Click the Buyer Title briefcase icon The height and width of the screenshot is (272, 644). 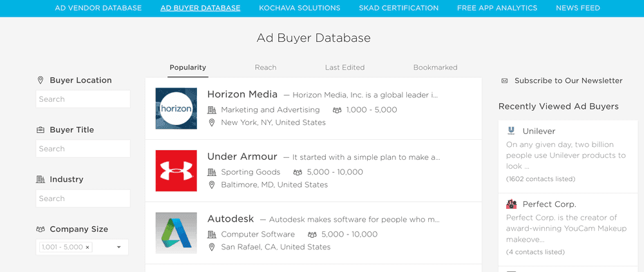pos(40,130)
